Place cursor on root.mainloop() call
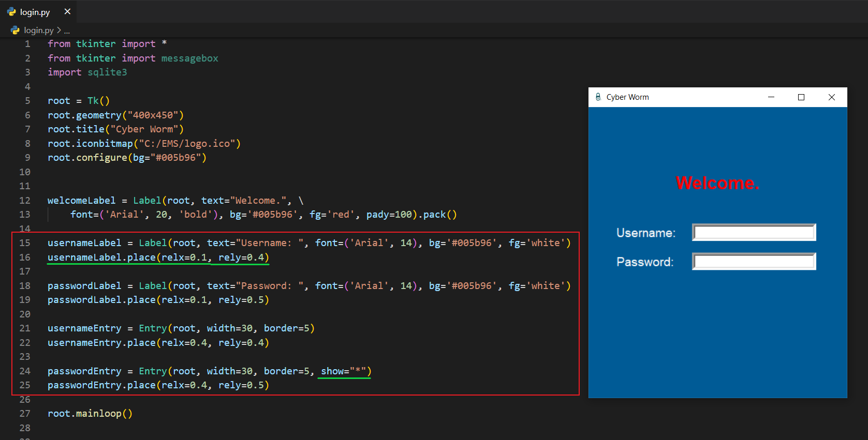Image resolution: width=868 pixels, height=440 pixels. (x=90, y=414)
